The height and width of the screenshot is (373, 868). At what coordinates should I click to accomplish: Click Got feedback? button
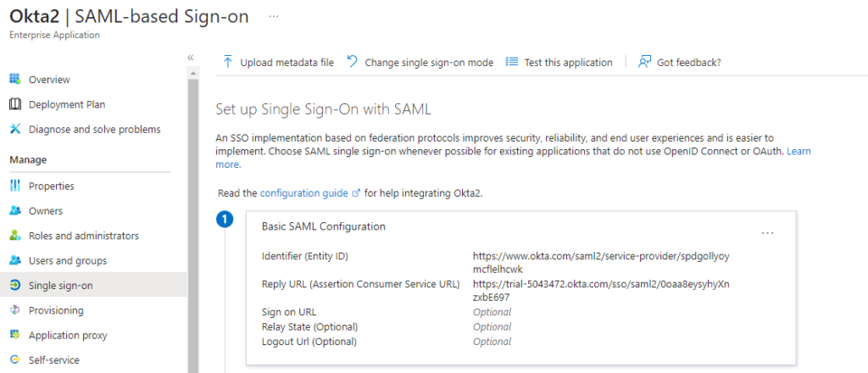click(679, 63)
